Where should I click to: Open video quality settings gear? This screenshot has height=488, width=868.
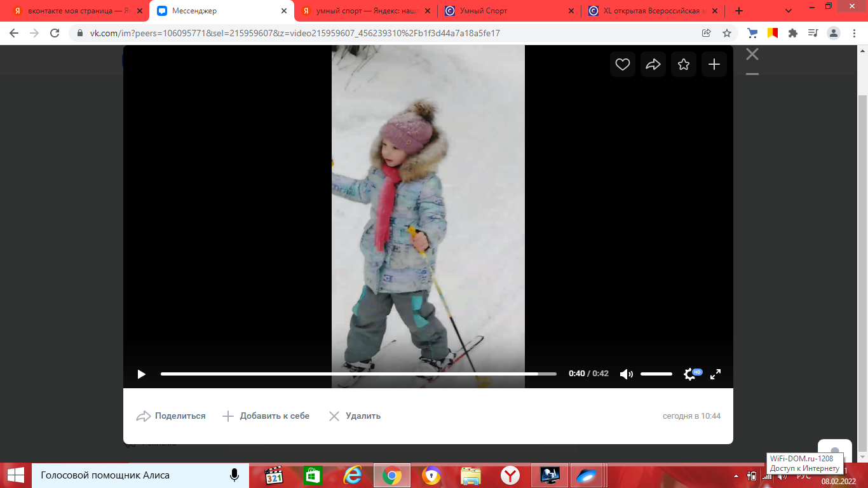click(689, 374)
